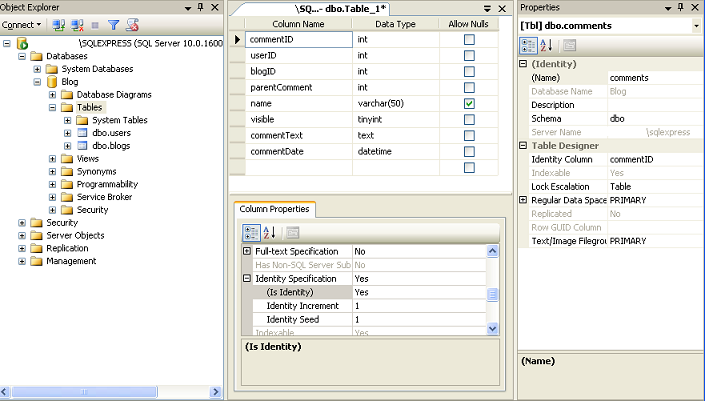Click the Filter funnel icon
The width and height of the screenshot is (705, 401).
(x=113, y=25)
